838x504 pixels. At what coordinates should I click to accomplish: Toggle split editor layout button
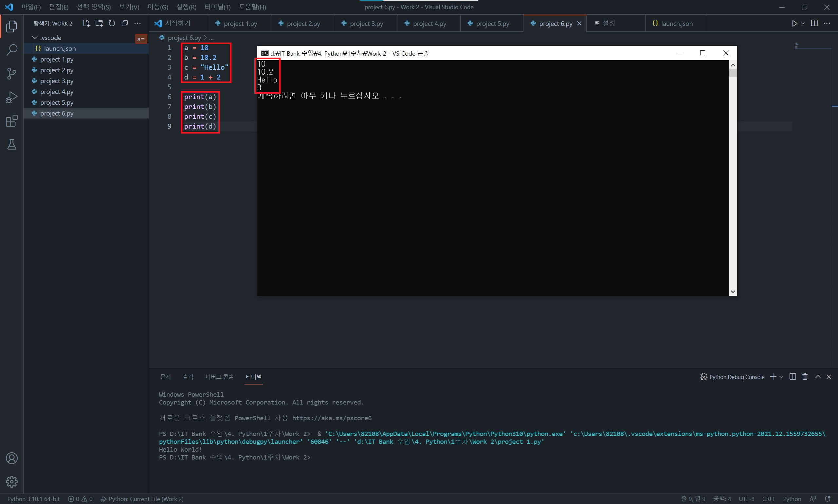(x=814, y=23)
